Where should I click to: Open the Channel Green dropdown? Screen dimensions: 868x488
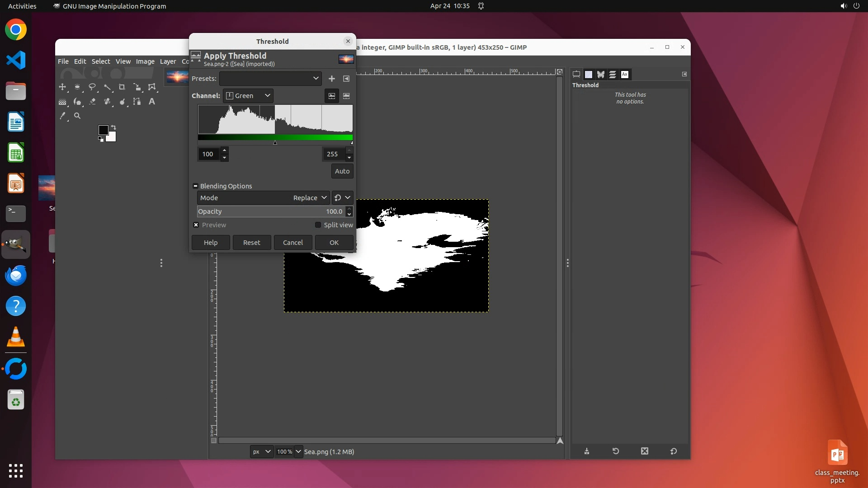[248, 96]
